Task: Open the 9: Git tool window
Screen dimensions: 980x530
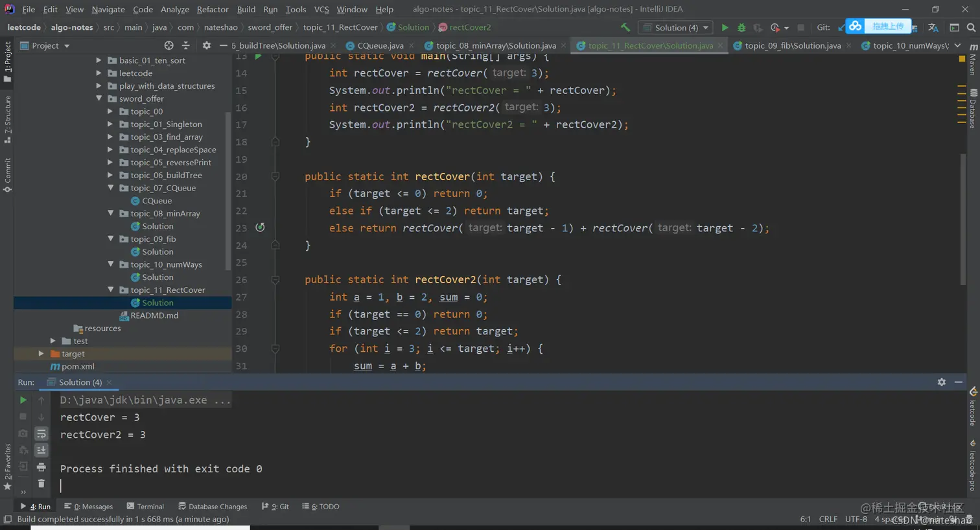Action: 275,507
